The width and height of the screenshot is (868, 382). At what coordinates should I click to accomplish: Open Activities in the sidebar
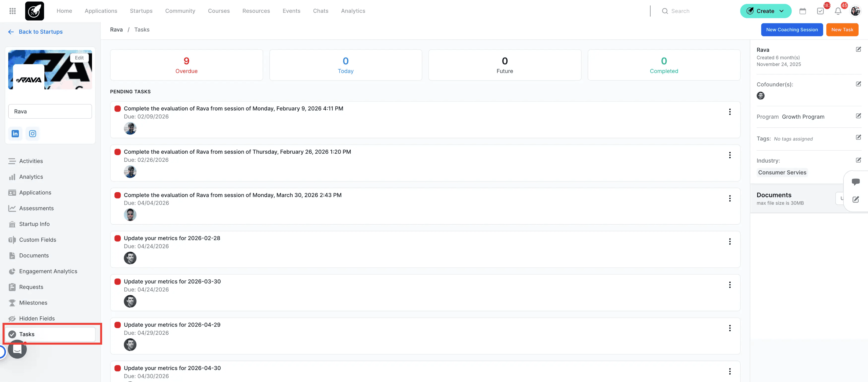click(x=50, y=161)
